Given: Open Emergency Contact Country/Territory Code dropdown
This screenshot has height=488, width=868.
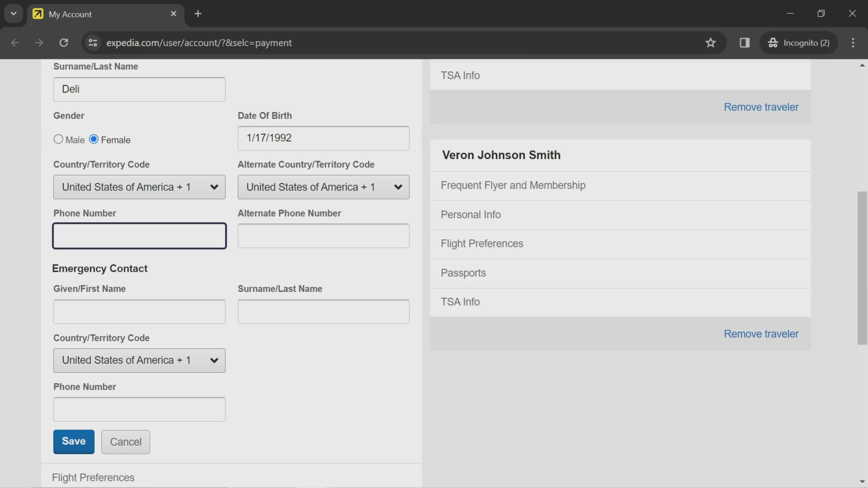Looking at the screenshot, I should coord(139,360).
